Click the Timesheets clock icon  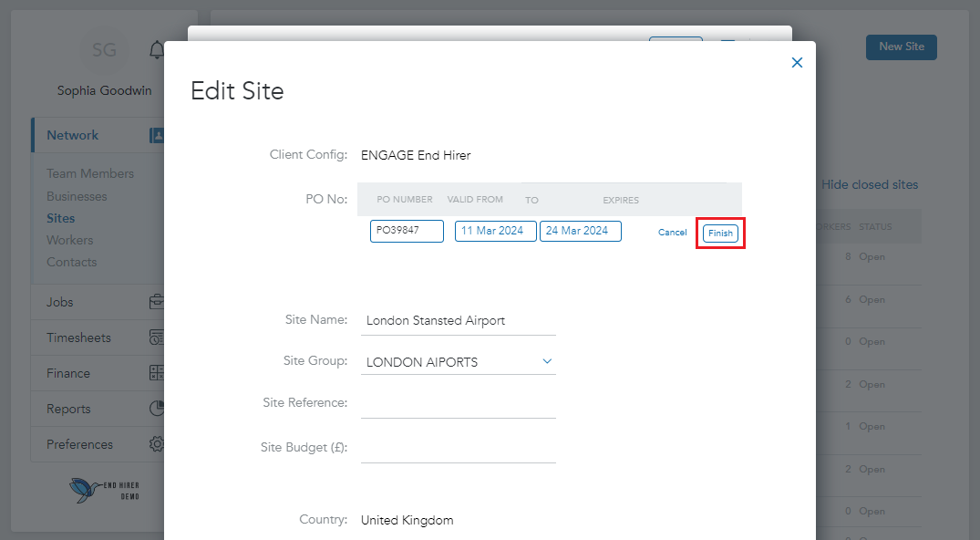point(157,337)
